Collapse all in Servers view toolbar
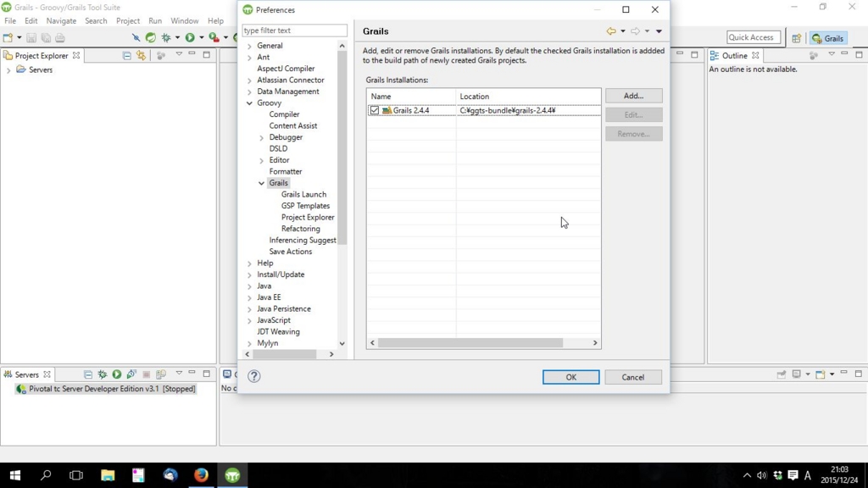This screenshot has width=868, height=488. (88, 374)
